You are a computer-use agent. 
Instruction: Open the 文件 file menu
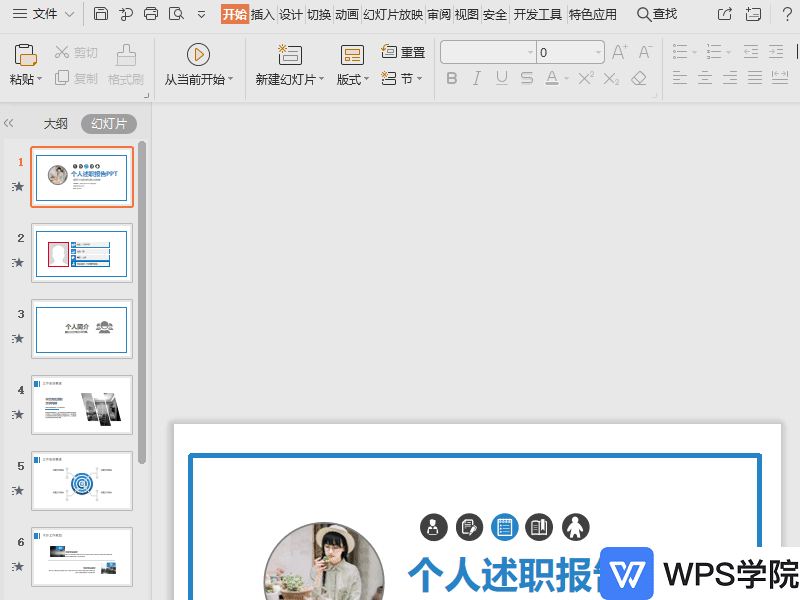(43, 14)
